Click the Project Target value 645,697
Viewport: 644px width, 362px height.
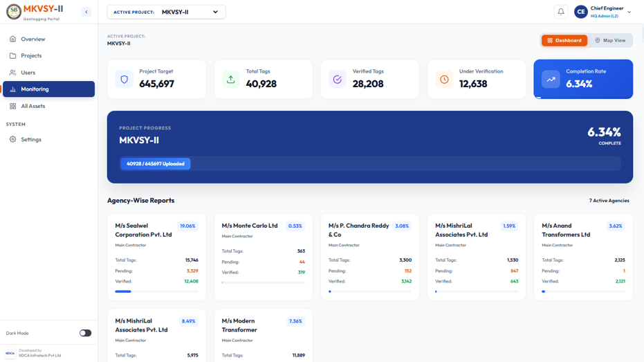[156, 84]
